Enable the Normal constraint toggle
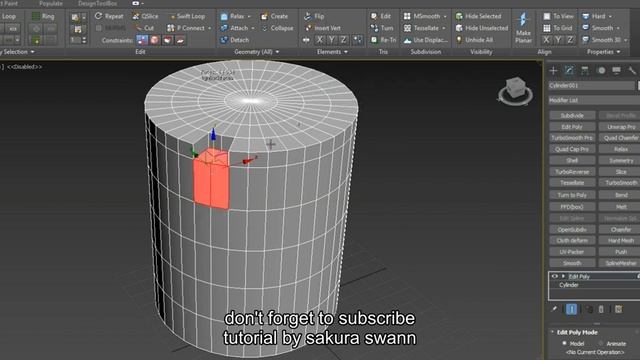This screenshot has height=360, width=640. (x=180, y=40)
